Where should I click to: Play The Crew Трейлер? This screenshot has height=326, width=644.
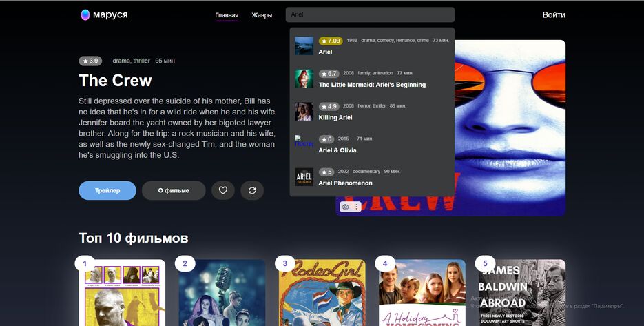pos(107,190)
